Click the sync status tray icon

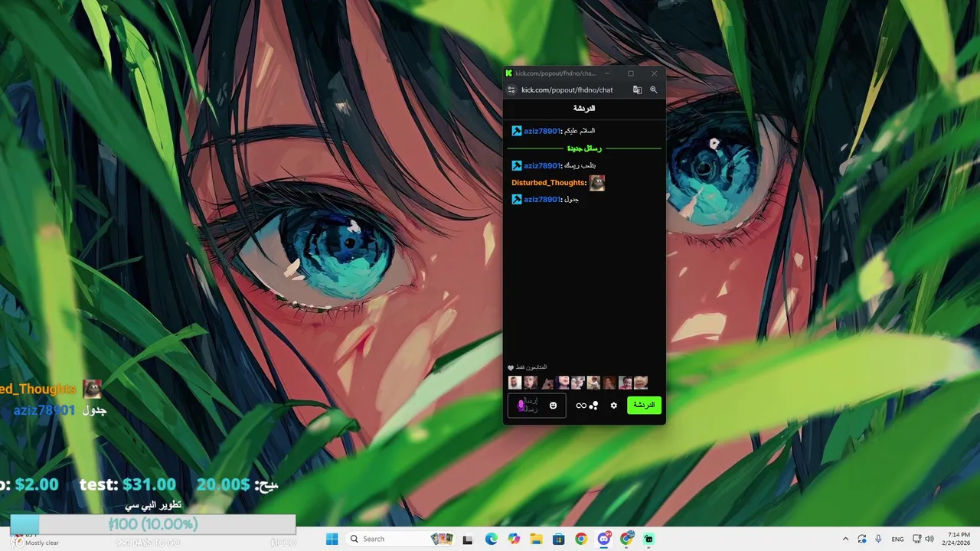(862, 540)
